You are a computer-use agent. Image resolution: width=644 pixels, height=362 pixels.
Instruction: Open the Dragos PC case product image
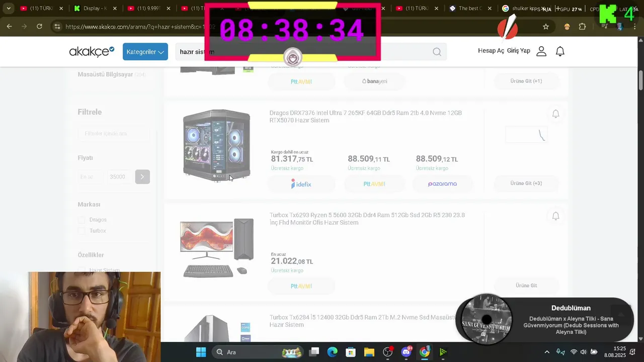coord(217,146)
